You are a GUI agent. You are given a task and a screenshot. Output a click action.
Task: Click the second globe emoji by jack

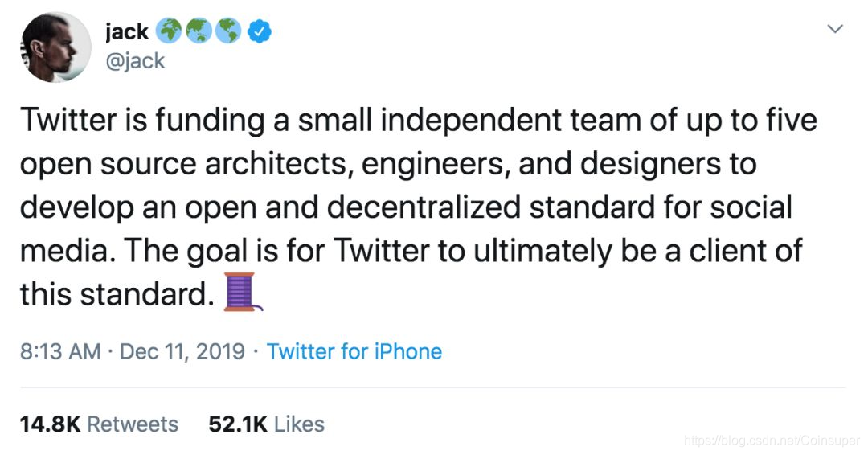click(x=199, y=31)
